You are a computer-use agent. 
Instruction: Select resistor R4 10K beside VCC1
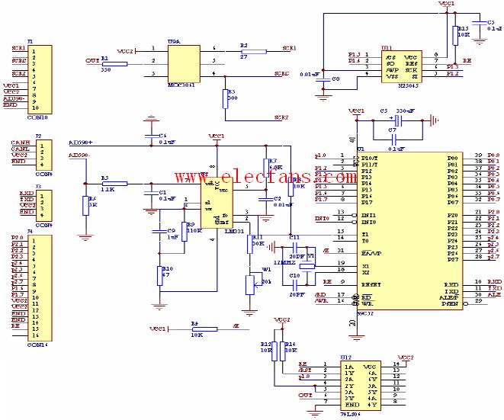pos(204,329)
